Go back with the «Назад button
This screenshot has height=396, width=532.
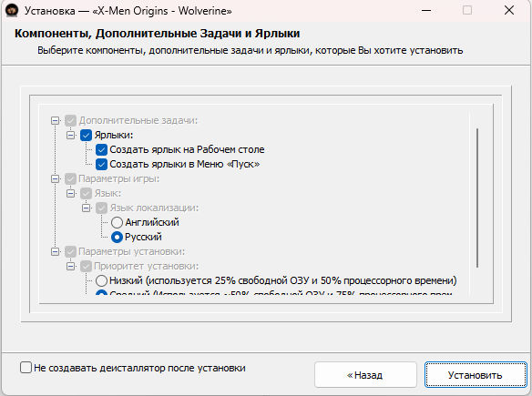click(365, 375)
